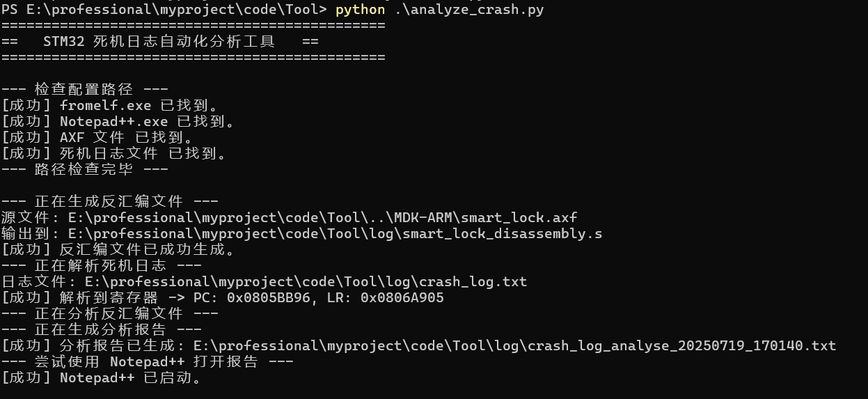
Task: Click the STM32 tool title banner line
Action: [x=159, y=42]
